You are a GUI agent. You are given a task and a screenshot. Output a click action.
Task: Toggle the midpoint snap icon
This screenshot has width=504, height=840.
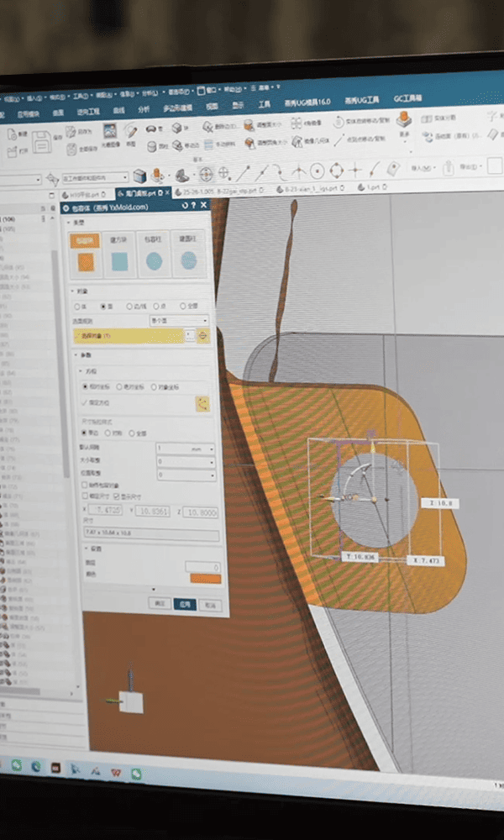[261, 172]
